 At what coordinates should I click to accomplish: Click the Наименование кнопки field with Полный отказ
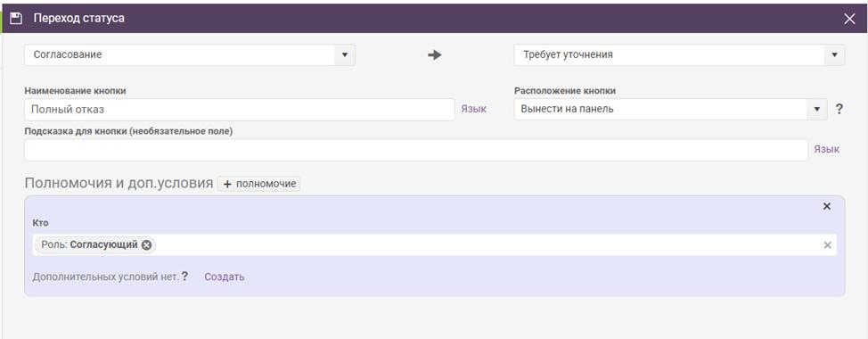click(x=240, y=109)
